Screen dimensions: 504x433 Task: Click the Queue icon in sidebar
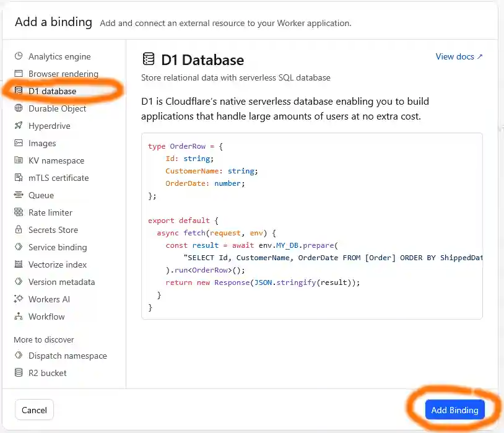coord(19,195)
